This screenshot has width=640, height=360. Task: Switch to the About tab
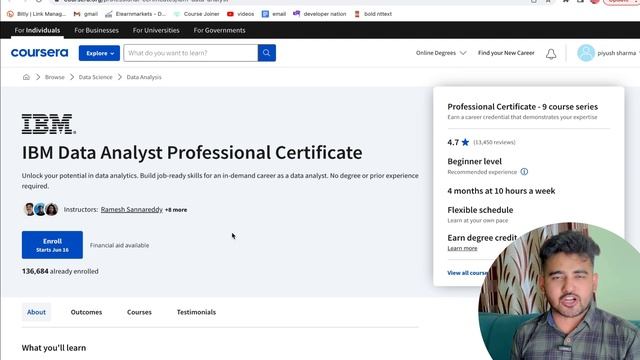tap(36, 312)
